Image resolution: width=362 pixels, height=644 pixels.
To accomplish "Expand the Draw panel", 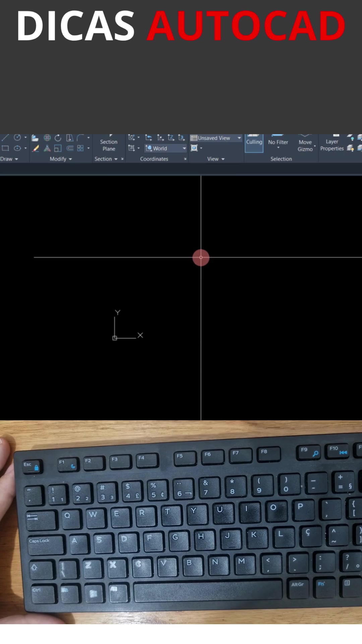I will 9,159.
